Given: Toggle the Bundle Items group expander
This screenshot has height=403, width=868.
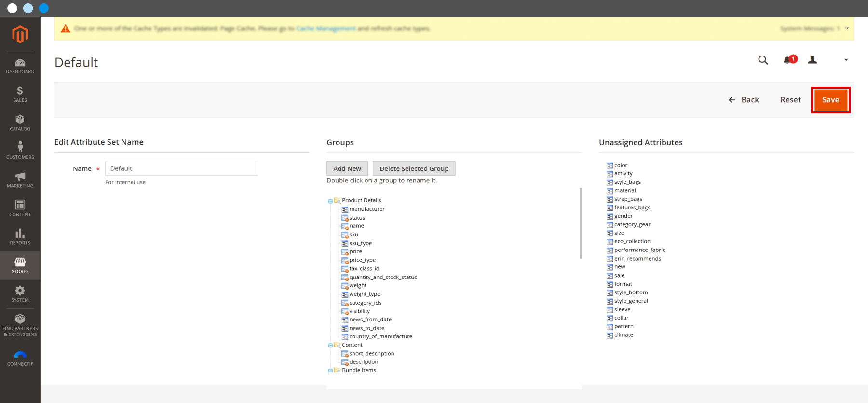Looking at the screenshot, I should pyautogui.click(x=330, y=371).
